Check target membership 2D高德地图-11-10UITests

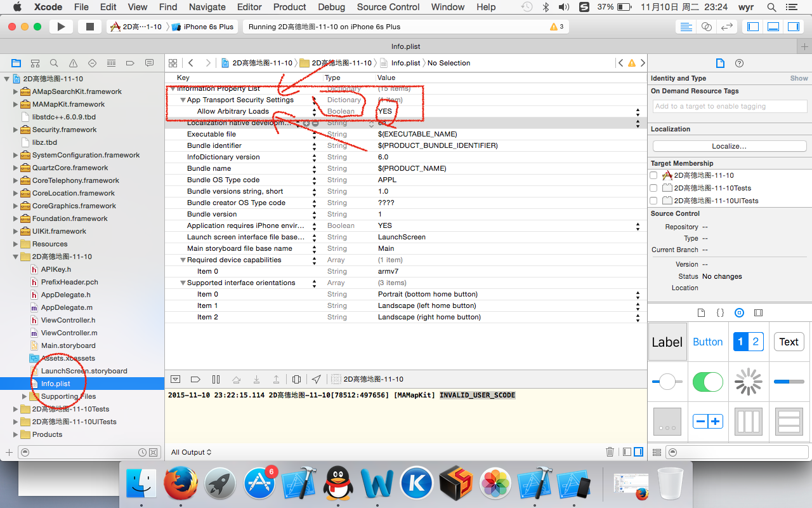653,201
